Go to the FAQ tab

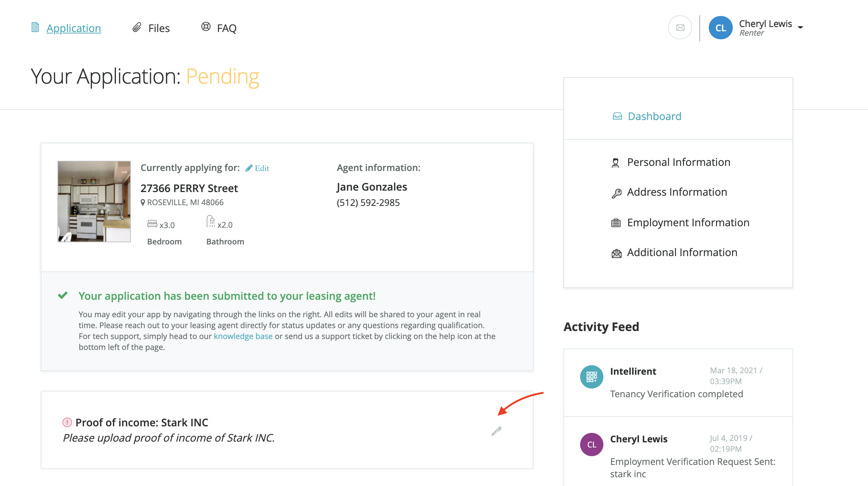226,28
